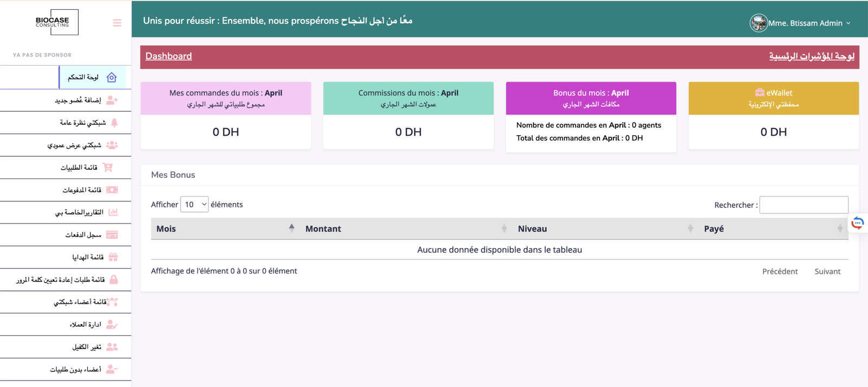Go to the Précédent page
Viewport: 868px width, 387px height.
coord(780,271)
